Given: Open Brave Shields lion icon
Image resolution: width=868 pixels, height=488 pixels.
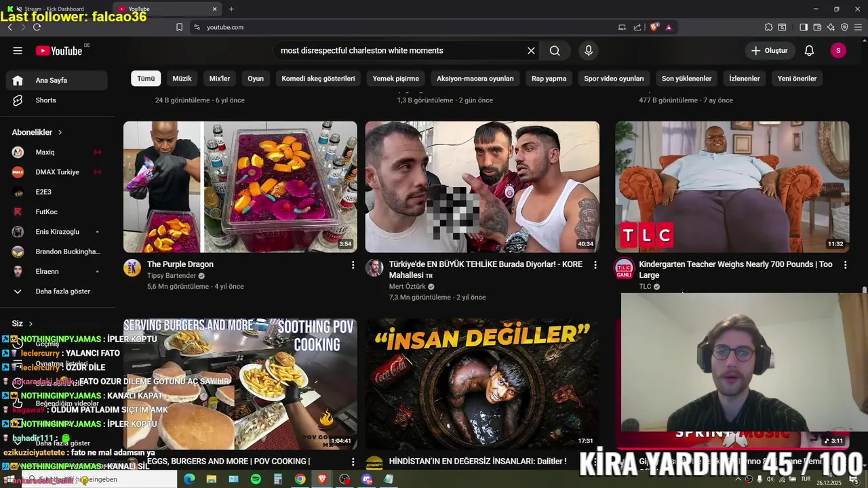Looking at the screenshot, I should [x=654, y=27].
